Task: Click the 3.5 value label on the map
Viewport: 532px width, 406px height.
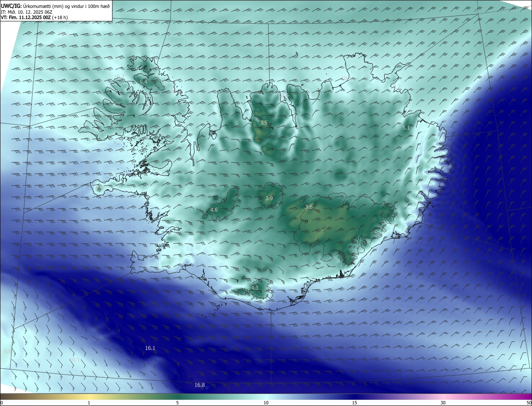Action: click(264, 123)
